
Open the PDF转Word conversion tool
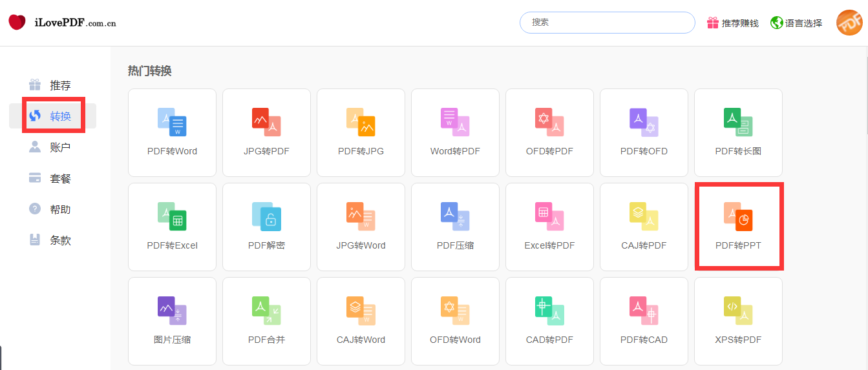click(x=172, y=132)
